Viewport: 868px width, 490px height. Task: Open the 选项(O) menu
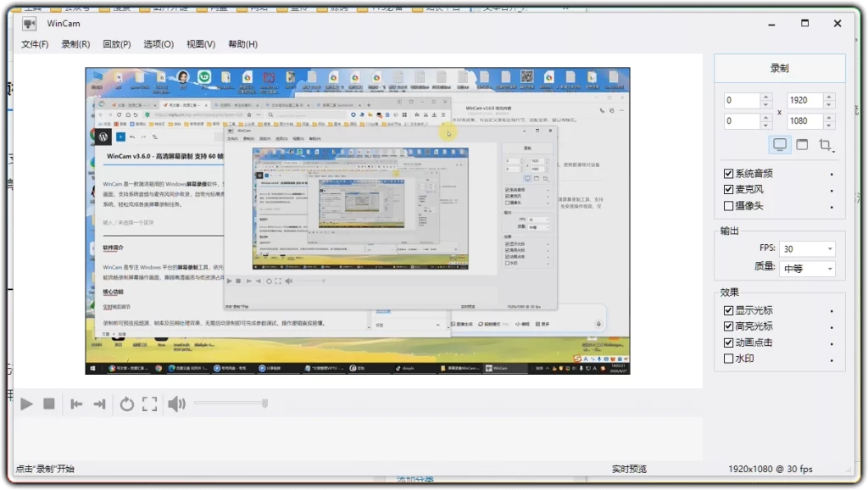point(158,43)
